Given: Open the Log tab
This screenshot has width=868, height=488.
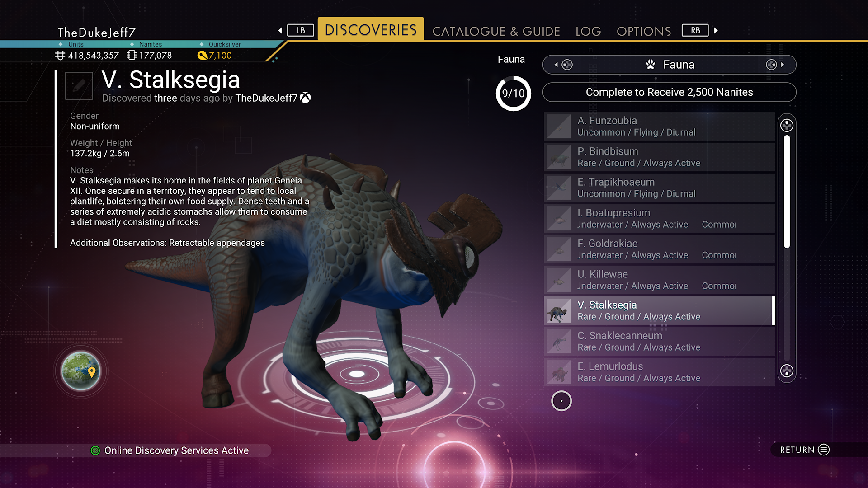Looking at the screenshot, I should coord(588,31).
